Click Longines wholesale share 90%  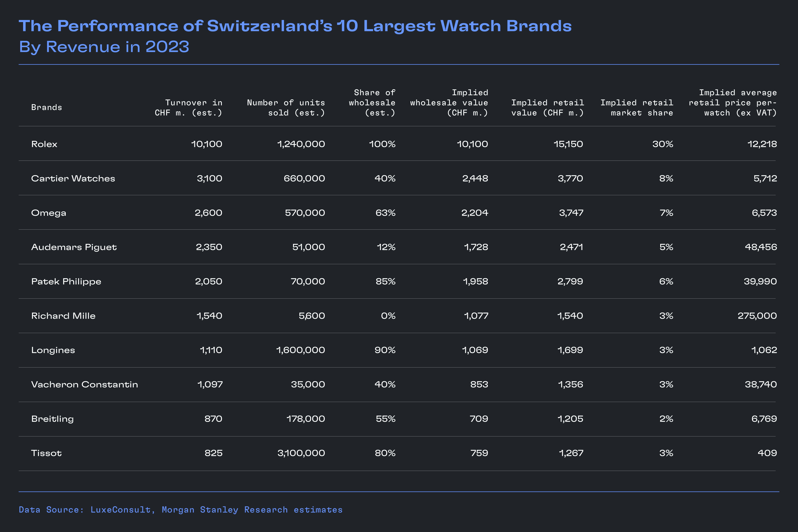pos(385,350)
